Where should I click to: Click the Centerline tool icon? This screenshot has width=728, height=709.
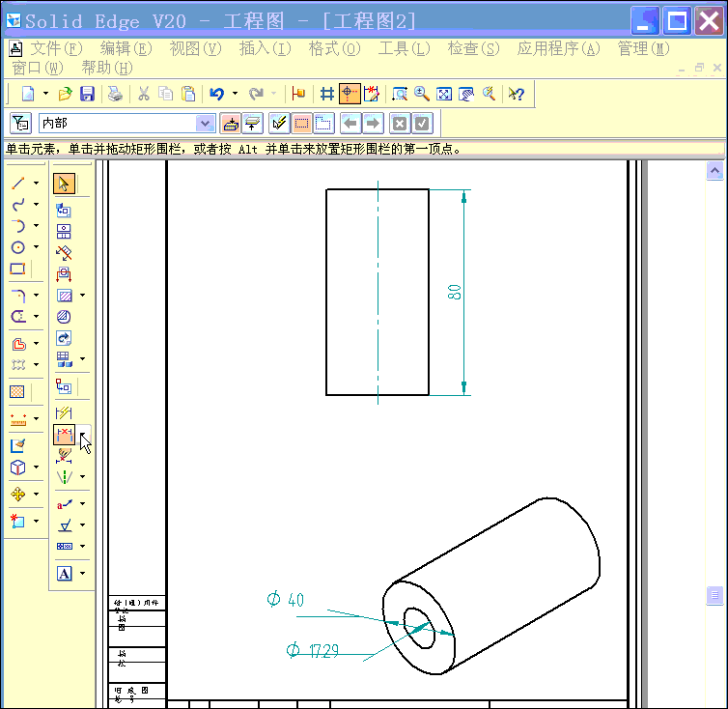coord(64,477)
